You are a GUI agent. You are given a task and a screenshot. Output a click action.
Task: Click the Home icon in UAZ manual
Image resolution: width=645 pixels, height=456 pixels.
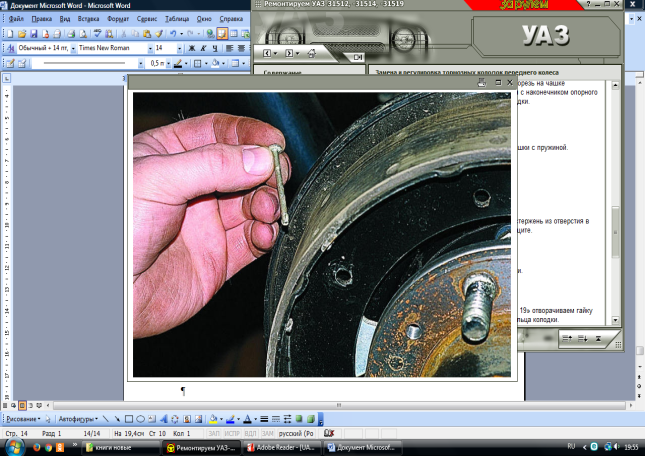click(x=312, y=53)
